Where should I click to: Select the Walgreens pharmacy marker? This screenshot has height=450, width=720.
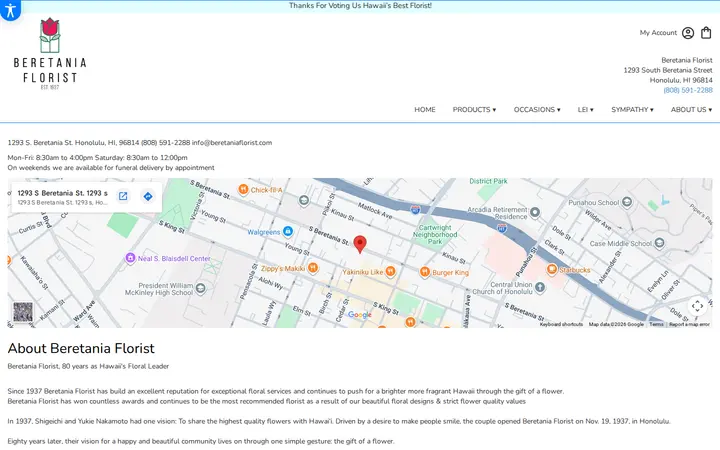pyautogui.click(x=288, y=231)
